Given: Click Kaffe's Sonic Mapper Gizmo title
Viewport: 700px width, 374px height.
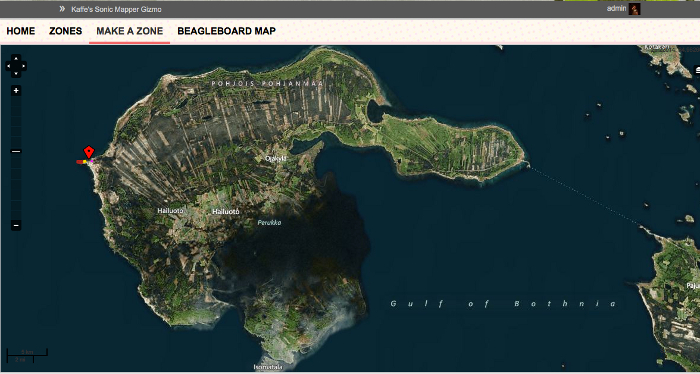Looking at the screenshot, I should tap(116, 9).
